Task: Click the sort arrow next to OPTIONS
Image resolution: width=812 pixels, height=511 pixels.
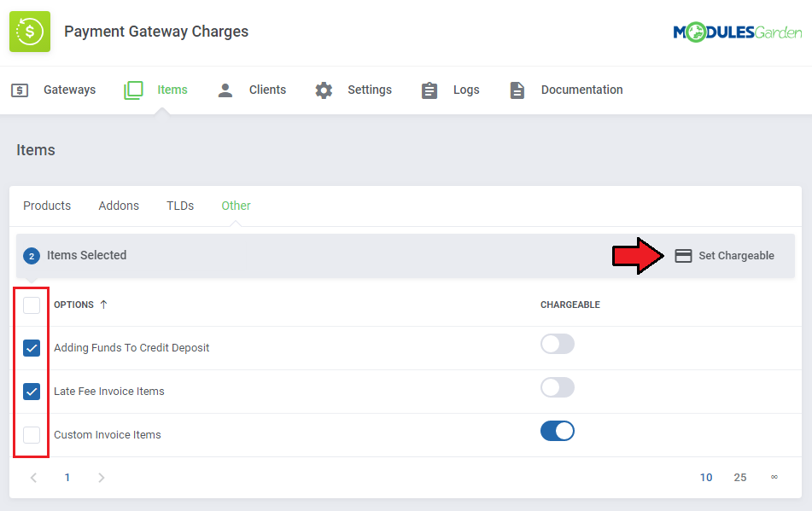Action: click(103, 305)
